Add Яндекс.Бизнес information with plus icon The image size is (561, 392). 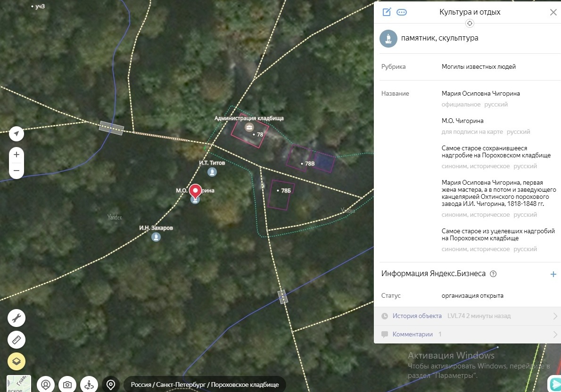(553, 274)
